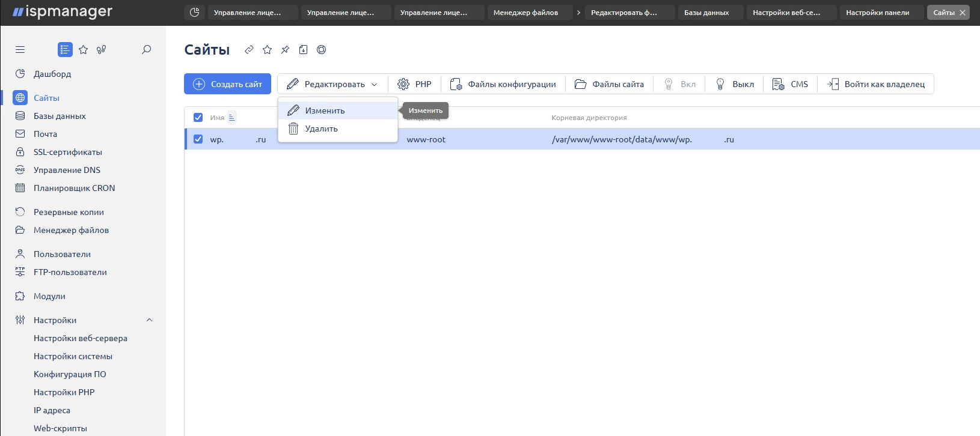Click the favorites star icon in sidebar
This screenshot has height=436, width=980.
coord(84,50)
